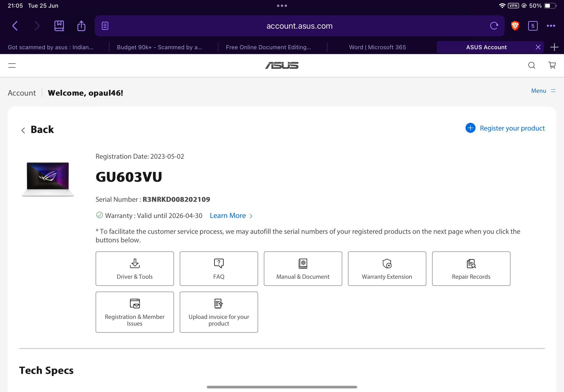Click the Back heading link

click(x=42, y=130)
